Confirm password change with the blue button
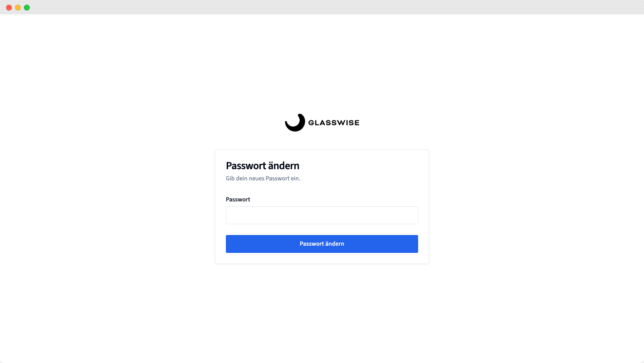 point(322,244)
